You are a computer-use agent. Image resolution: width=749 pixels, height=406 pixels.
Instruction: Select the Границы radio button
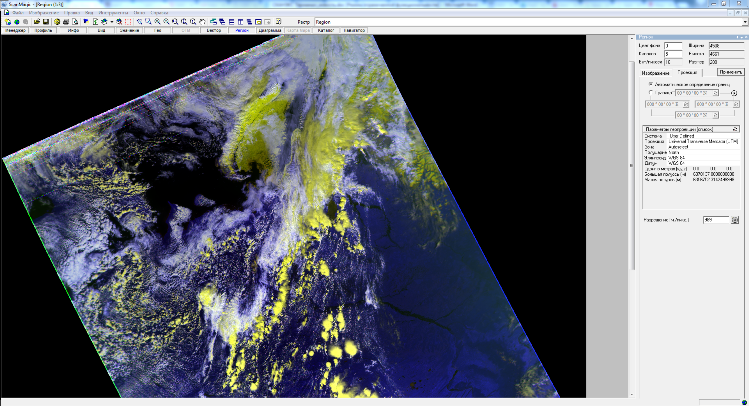651,93
